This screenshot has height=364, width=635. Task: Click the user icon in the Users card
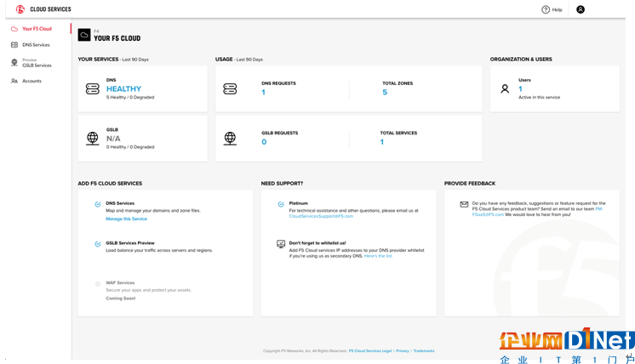coord(505,88)
